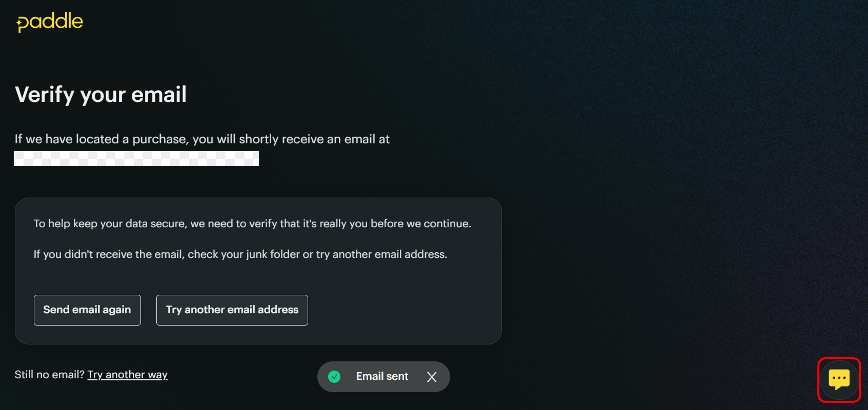This screenshot has height=410, width=868.
Task: Click the redacted email address block
Action: pyautogui.click(x=136, y=159)
